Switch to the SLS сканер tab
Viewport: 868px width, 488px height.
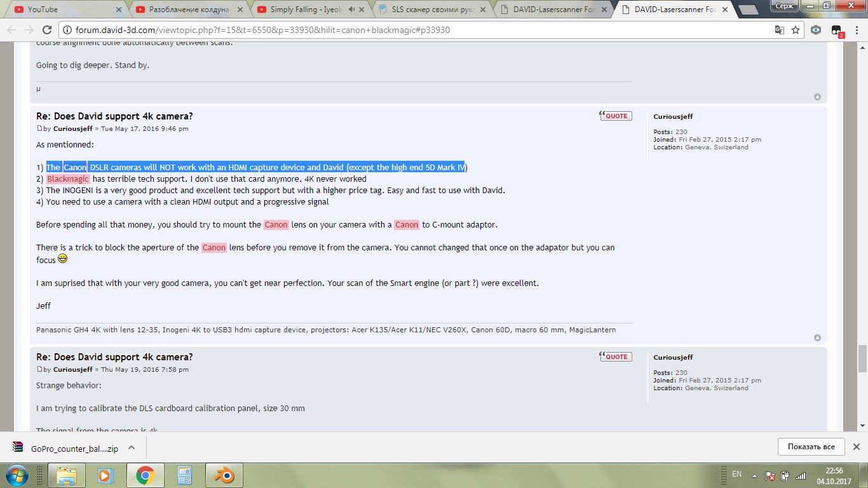(432, 10)
